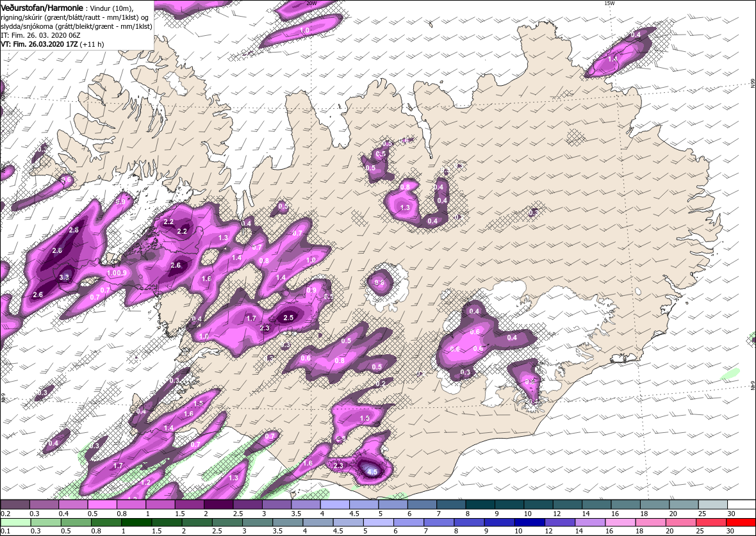Choose the mauve 0.3 swatch in the upper legend
This screenshot has width=756, height=536.
coord(44,504)
